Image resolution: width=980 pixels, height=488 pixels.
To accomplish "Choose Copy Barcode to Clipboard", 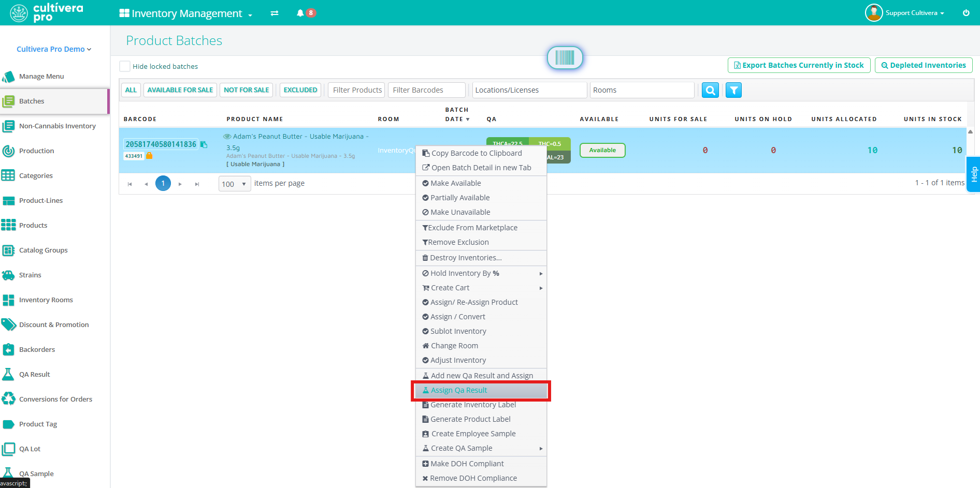I will pos(481,153).
